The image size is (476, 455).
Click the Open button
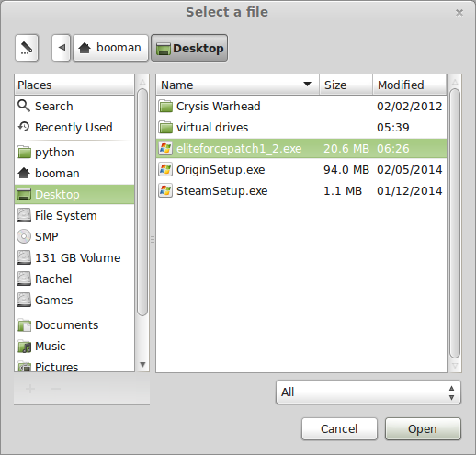coord(423,429)
